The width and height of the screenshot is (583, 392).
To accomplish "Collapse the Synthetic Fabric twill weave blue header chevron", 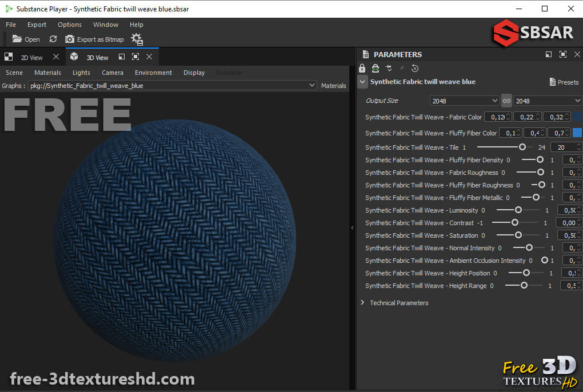I will point(362,82).
